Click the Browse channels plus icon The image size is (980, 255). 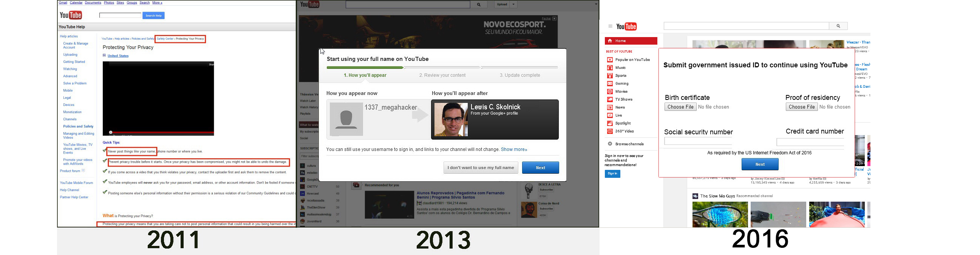pos(610,144)
